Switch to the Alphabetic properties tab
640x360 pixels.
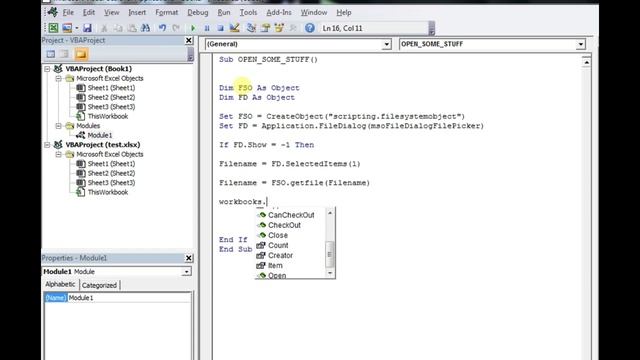[x=60, y=284]
